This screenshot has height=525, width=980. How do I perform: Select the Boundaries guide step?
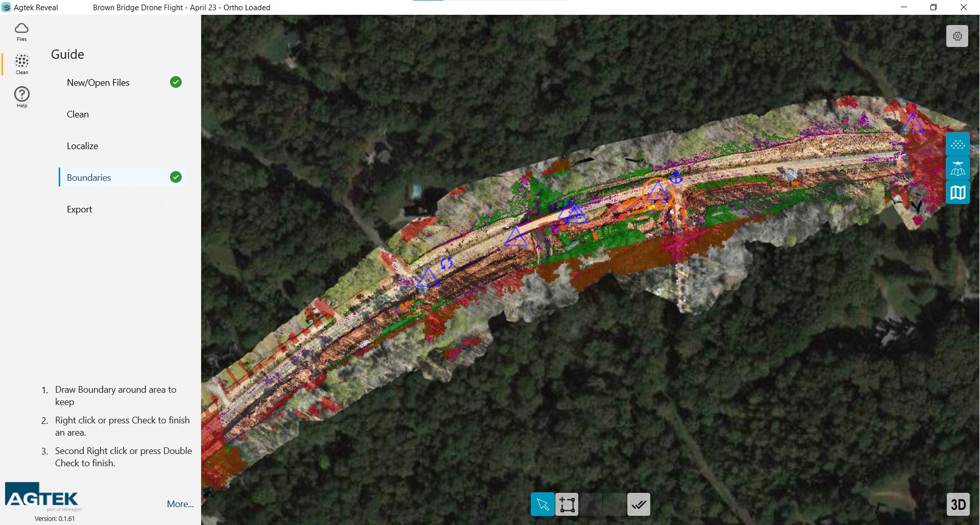(x=89, y=178)
